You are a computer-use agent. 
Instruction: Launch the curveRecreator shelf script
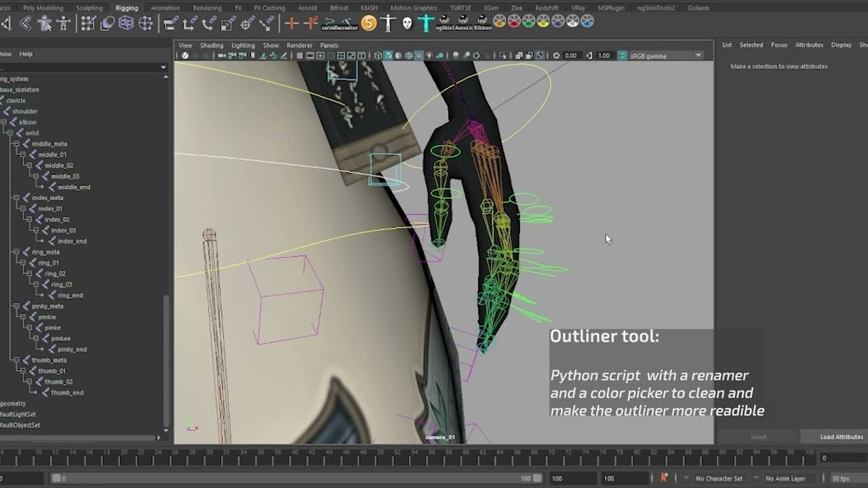coord(339,24)
